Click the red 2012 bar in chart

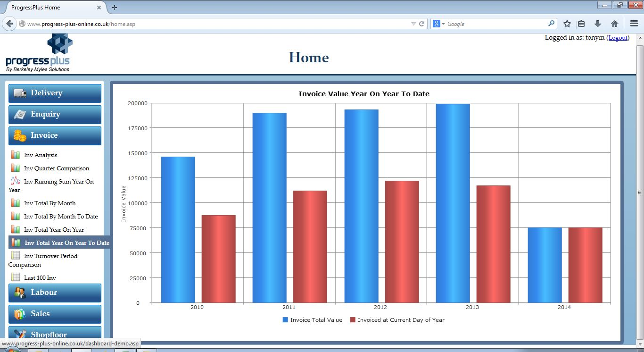[x=402, y=242]
